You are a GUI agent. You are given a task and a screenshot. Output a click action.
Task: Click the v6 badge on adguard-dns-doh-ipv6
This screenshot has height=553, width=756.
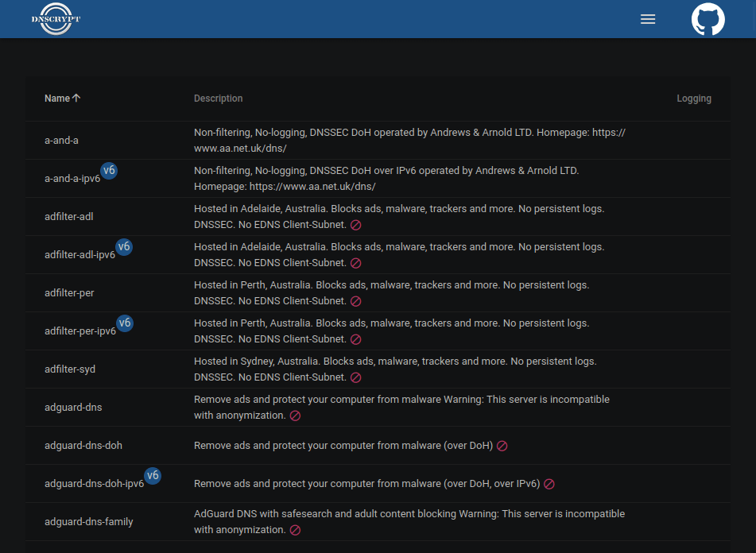(153, 475)
